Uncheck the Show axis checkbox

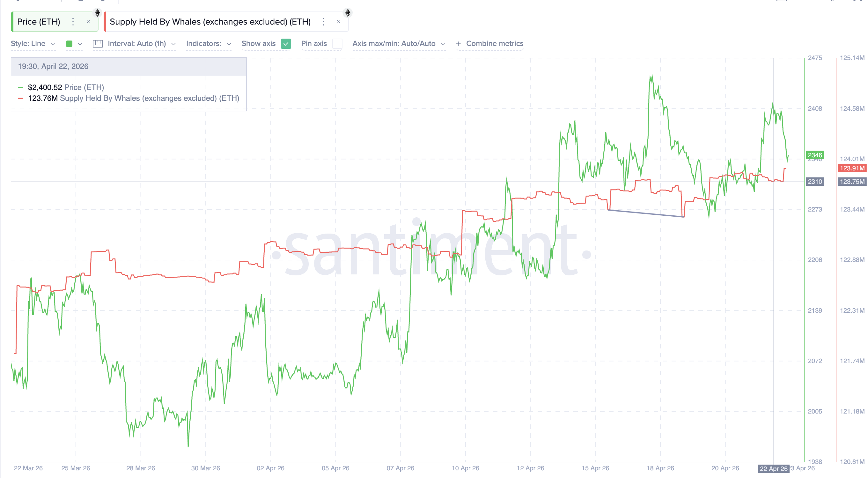[x=286, y=43]
